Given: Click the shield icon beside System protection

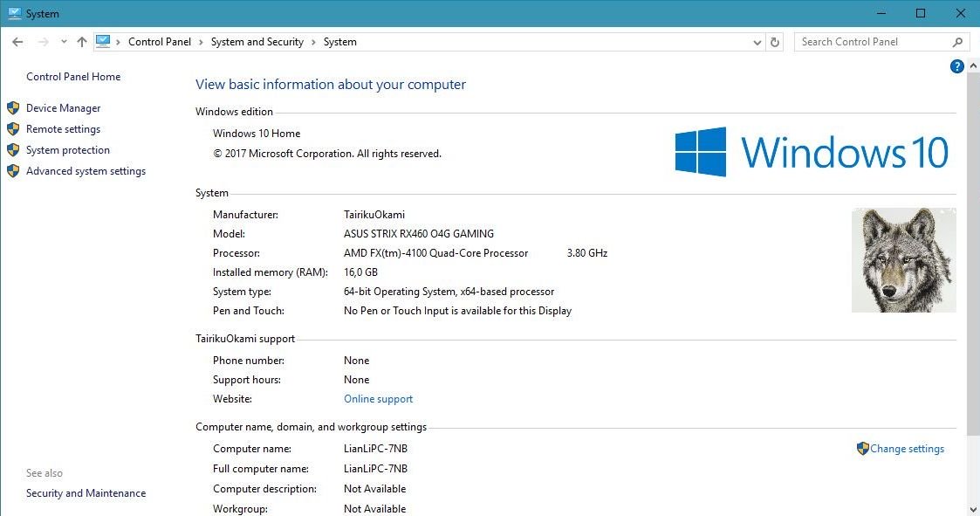Looking at the screenshot, I should tap(13, 150).
